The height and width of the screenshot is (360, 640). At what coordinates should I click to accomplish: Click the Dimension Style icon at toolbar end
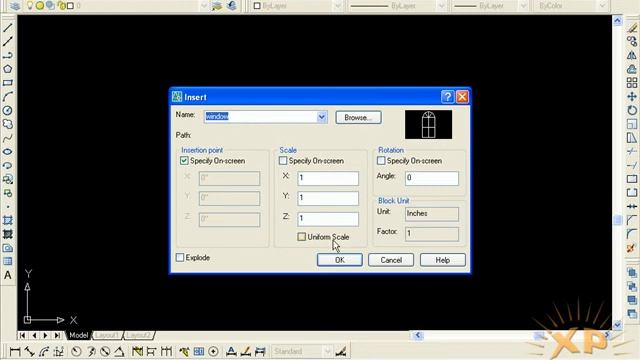tap(341, 351)
